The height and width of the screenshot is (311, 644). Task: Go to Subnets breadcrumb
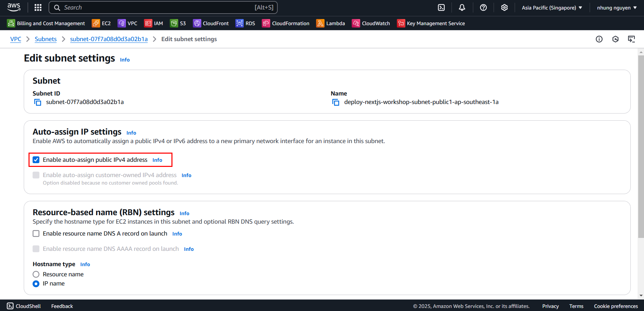(45, 39)
